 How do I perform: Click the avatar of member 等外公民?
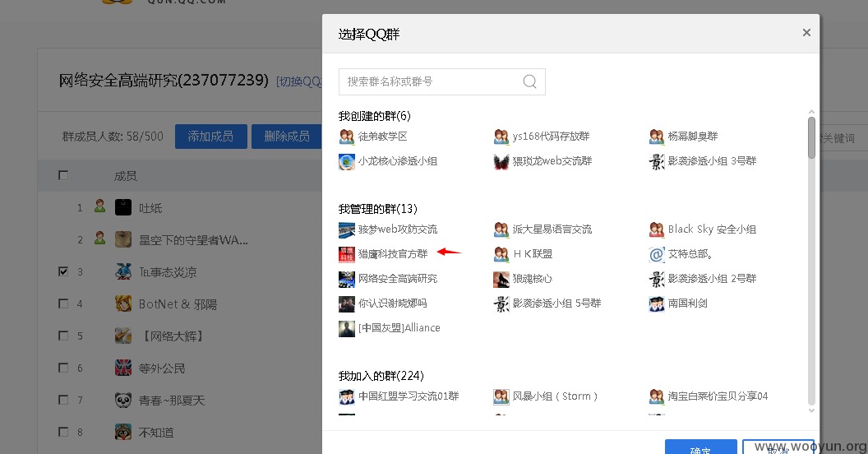pyautogui.click(x=123, y=368)
